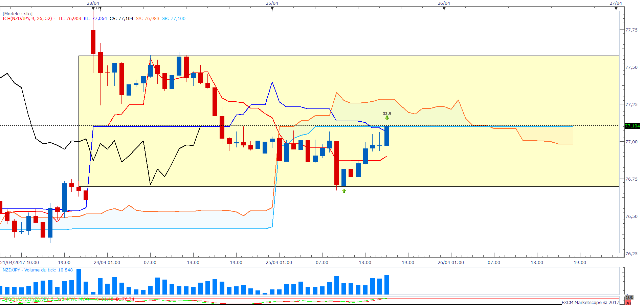644x305 pixels.
Task: Select the NZD/JPY Volume du tick label
Action: click(x=38, y=270)
